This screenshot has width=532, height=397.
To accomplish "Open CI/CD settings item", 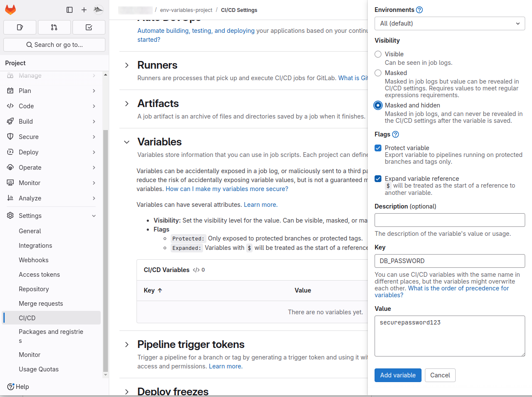I will coord(51,318).
